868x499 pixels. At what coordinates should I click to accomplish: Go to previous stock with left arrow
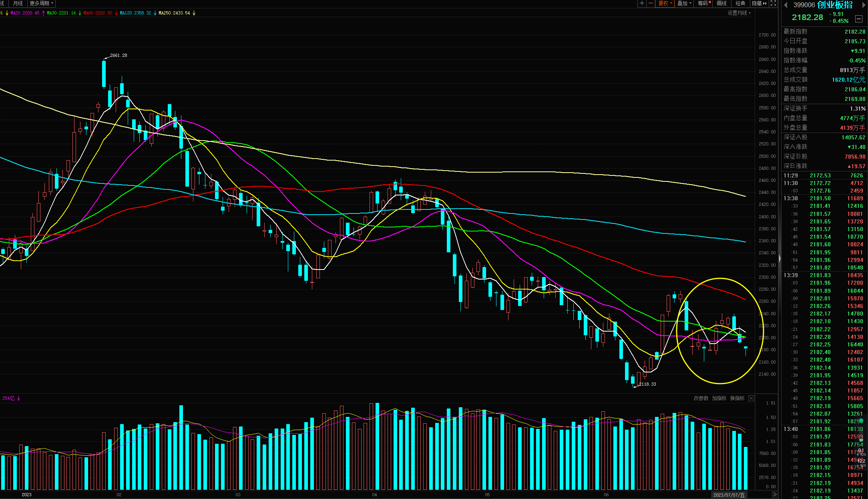click(x=786, y=5)
